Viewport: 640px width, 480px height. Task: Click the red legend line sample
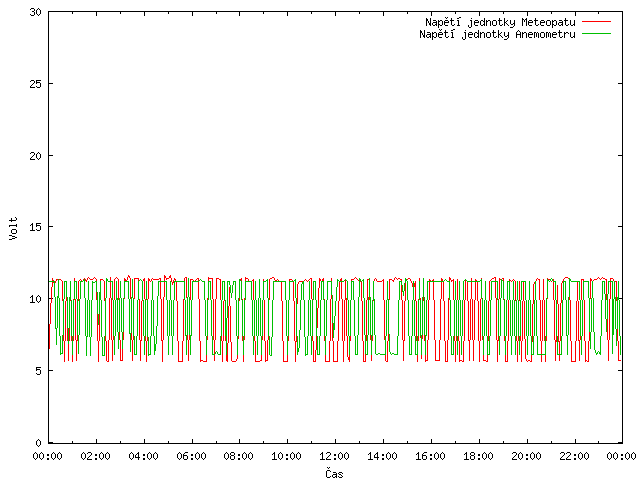click(x=596, y=21)
